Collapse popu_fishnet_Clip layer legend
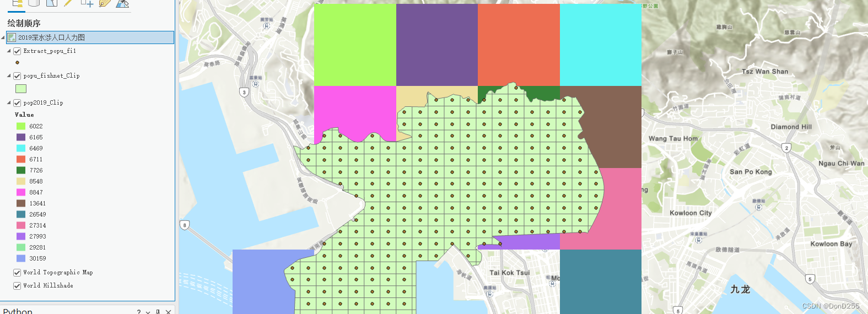 tap(9, 75)
